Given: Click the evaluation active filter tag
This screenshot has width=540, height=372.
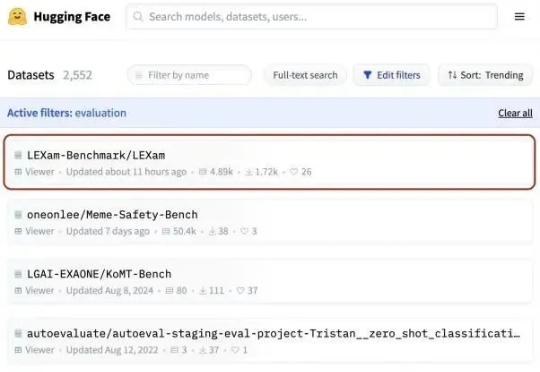Looking at the screenshot, I should click(x=101, y=113).
